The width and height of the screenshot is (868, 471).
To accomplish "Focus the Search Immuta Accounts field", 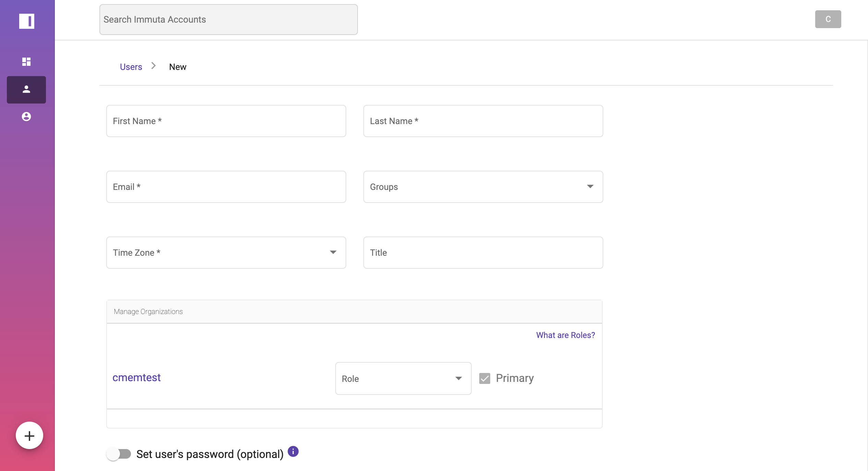I will (228, 20).
